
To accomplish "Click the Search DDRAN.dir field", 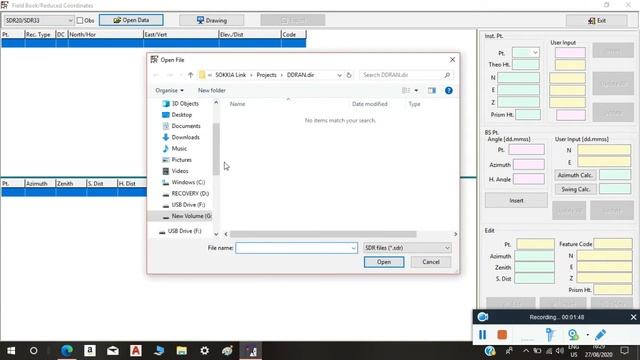I will click(x=407, y=75).
